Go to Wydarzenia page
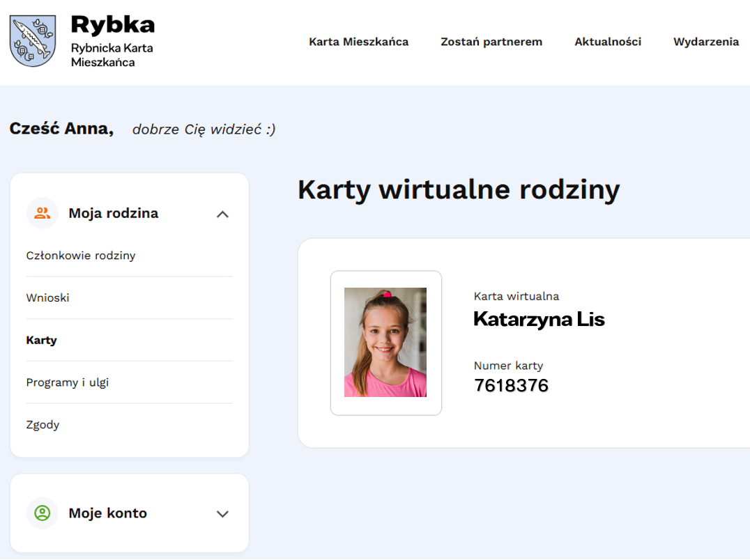The height and width of the screenshot is (560, 750). click(706, 42)
